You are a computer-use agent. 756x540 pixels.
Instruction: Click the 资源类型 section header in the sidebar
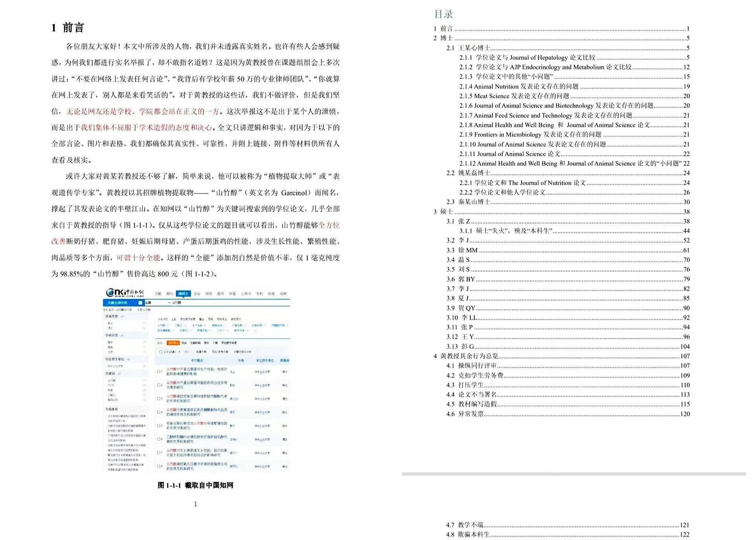coord(126,316)
